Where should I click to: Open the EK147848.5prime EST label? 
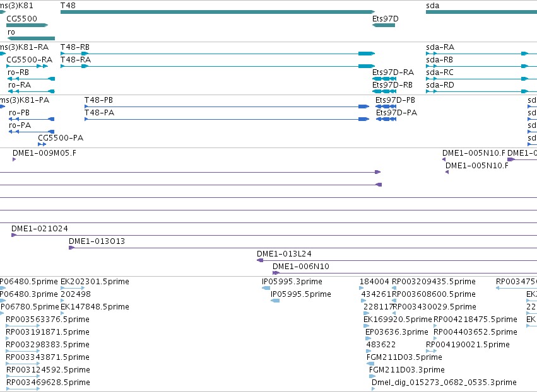95,307
